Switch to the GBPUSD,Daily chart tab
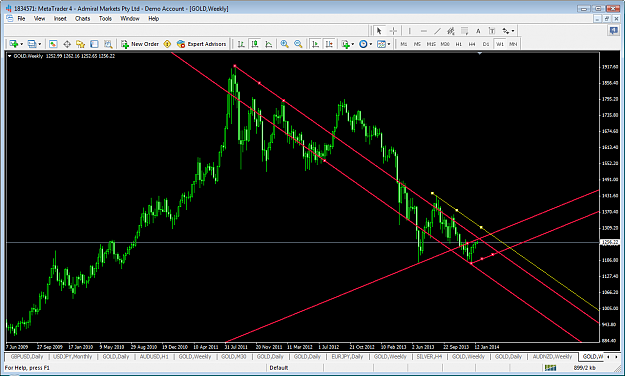625x376 pixels. click(27, 356)
